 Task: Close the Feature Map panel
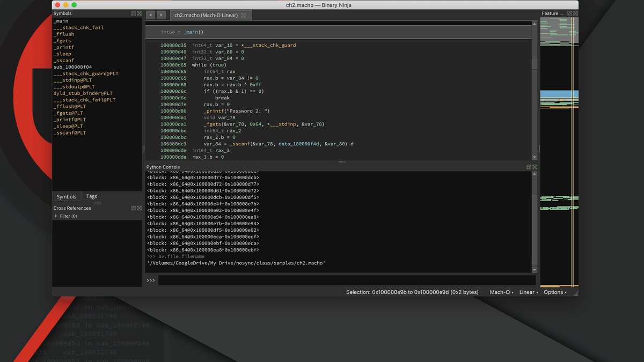pyautogui.click(x=575, y=13)
